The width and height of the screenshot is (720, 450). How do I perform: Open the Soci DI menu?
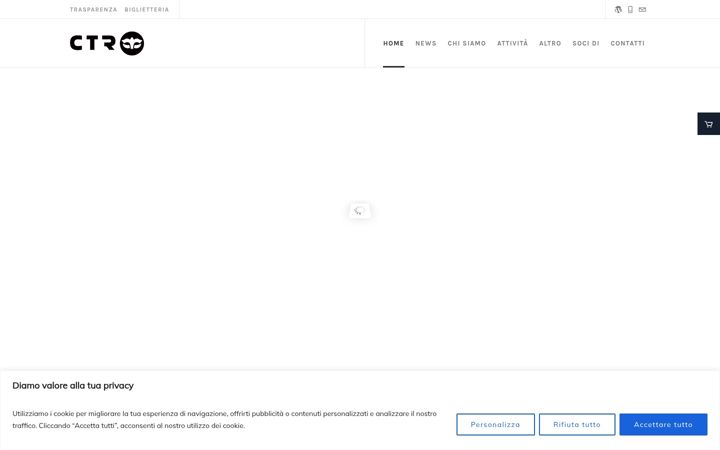click(x=586, y=43)
